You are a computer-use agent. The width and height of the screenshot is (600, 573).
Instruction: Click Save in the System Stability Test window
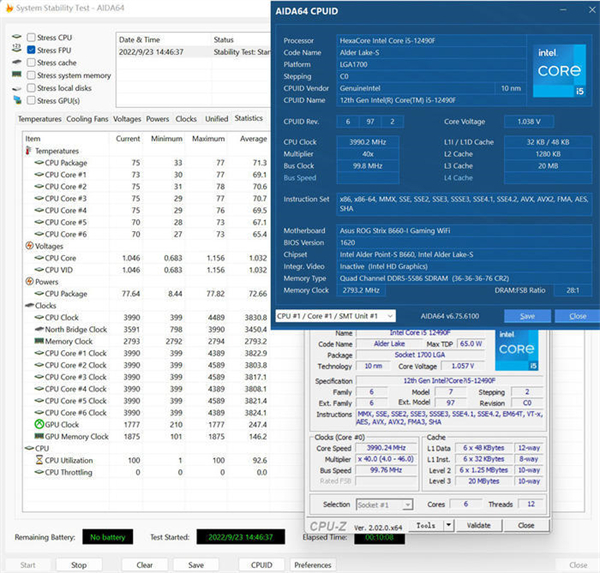[x=196, y=565]
